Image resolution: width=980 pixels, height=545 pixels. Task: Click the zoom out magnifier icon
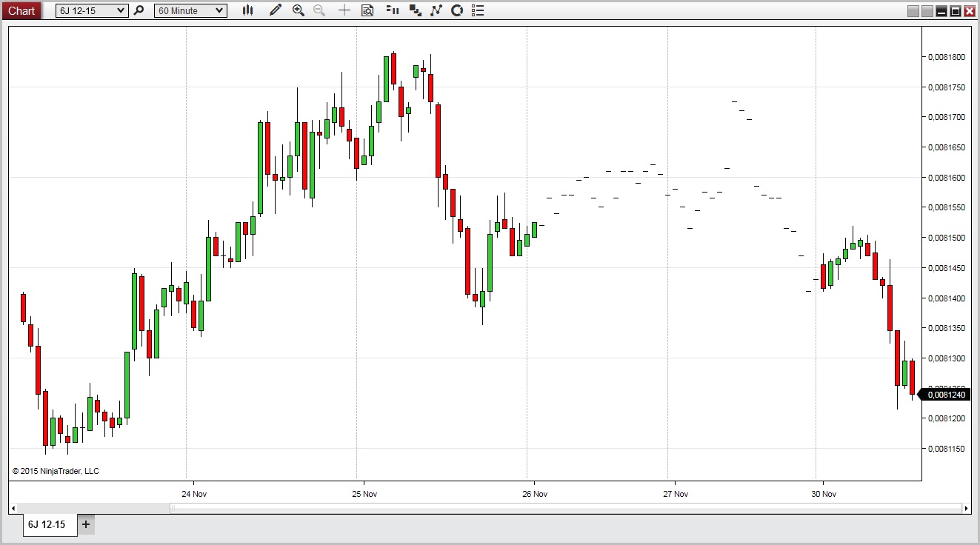click(x=319, y=10)
